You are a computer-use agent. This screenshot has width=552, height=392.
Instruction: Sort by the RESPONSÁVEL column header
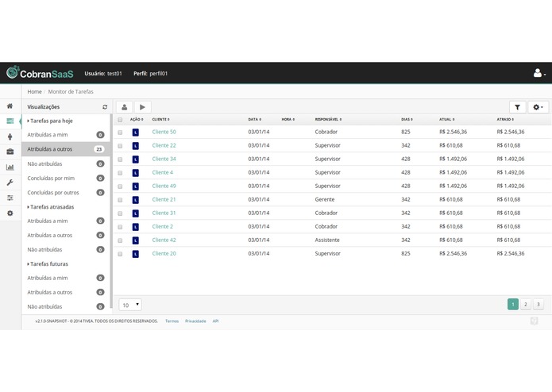click(328, 120)
